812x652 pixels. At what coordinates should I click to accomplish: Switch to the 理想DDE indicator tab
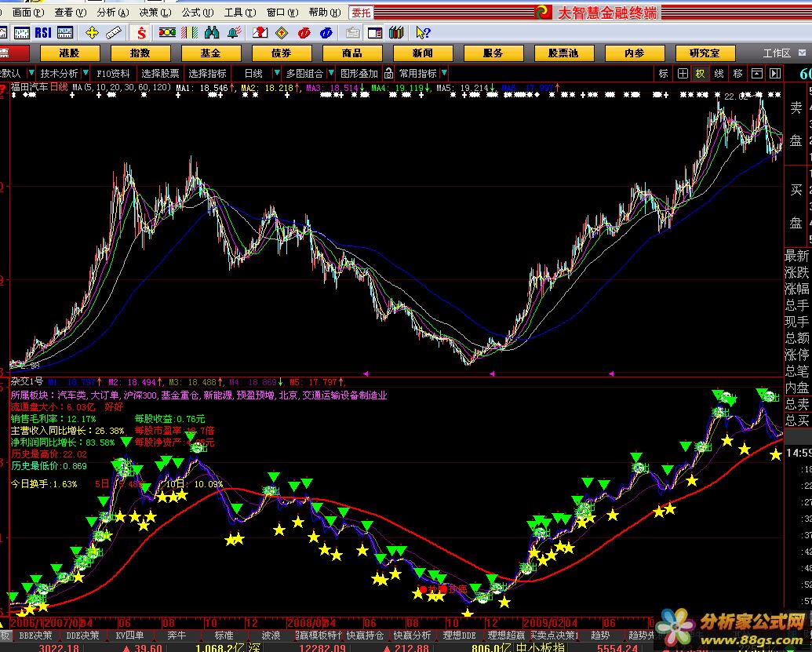click(459, 636)
